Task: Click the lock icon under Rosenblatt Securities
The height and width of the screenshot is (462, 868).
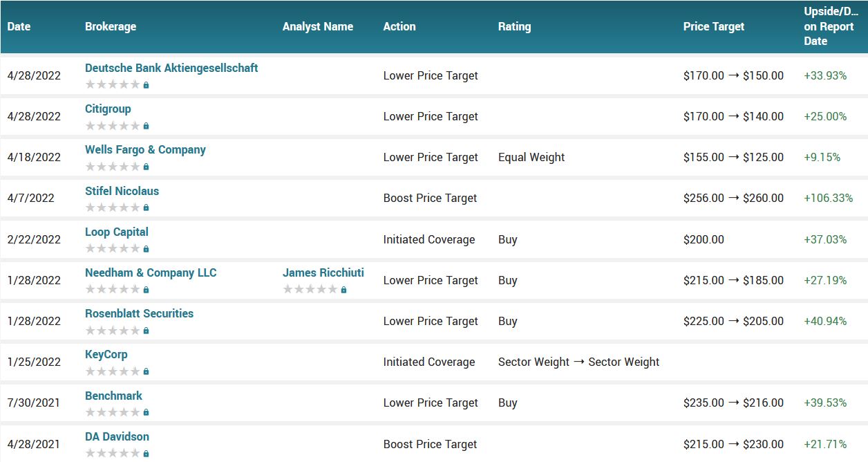Action: [x=146, y=331]
